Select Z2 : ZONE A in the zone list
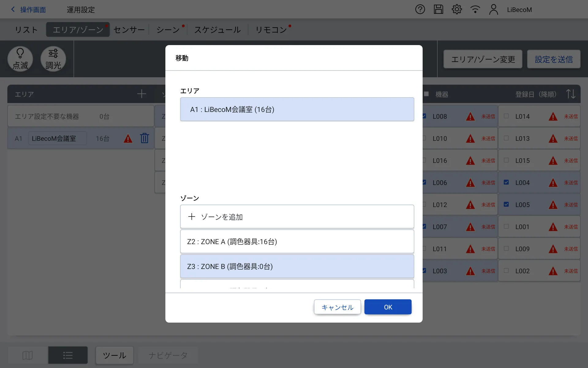The width and height of the screenshot is (588, 368). pyautogui.click(x=297, y=242)
